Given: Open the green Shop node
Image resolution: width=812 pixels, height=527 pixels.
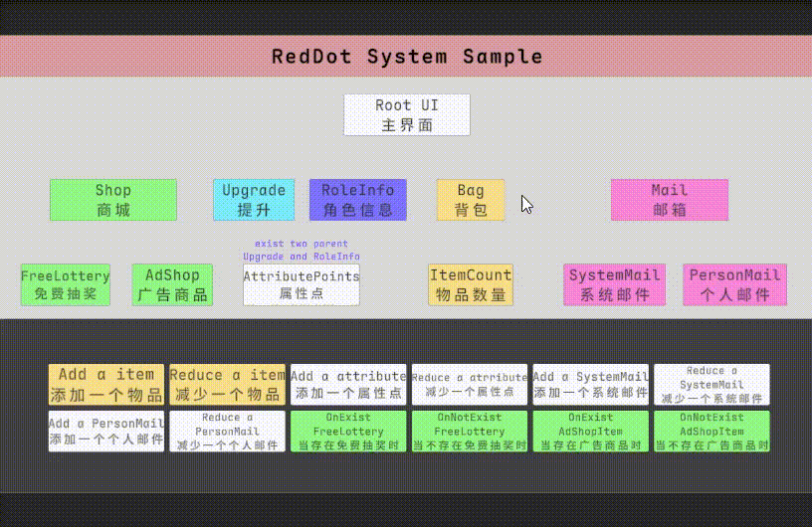Looking at the screenshot, I should click(x=113, y=200).
